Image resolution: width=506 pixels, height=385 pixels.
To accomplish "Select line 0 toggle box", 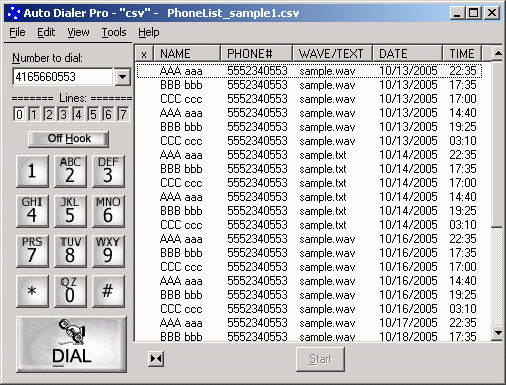I will pos(19,114).
